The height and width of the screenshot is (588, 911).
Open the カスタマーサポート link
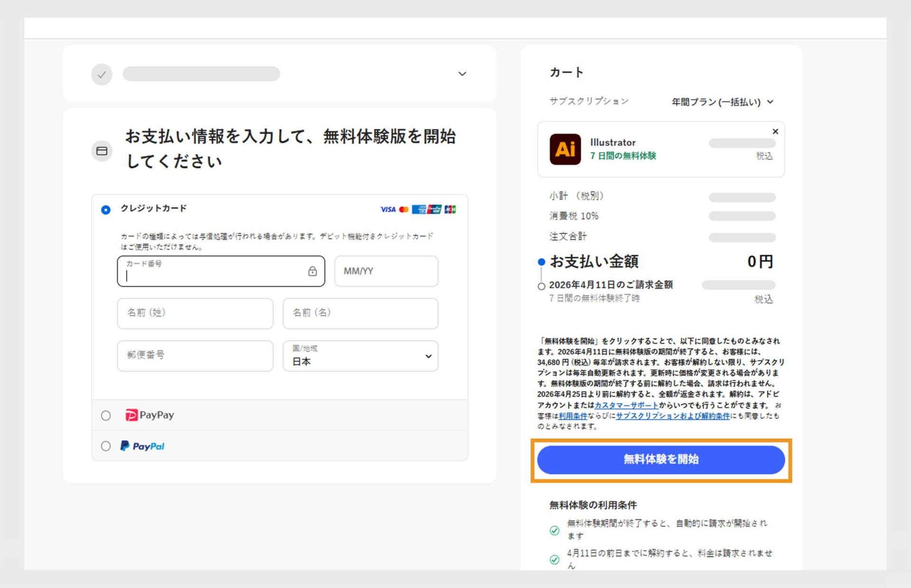(625, 405)
